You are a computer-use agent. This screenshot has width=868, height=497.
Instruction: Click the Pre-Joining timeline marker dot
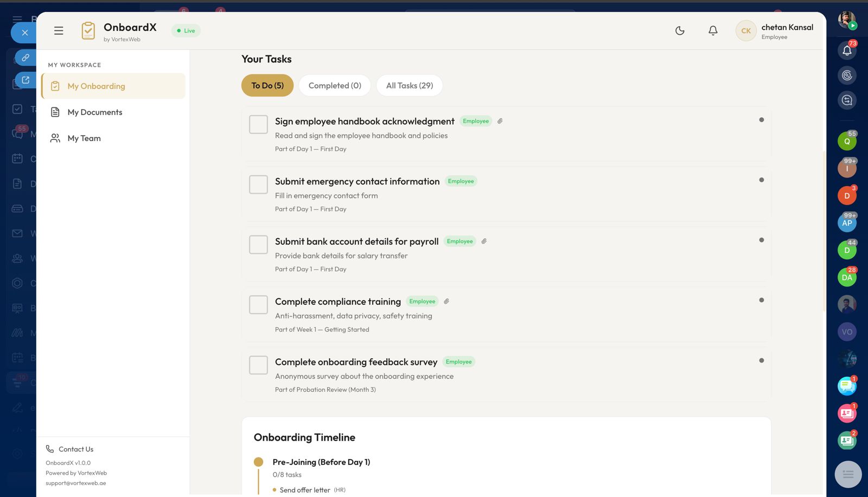259,462
